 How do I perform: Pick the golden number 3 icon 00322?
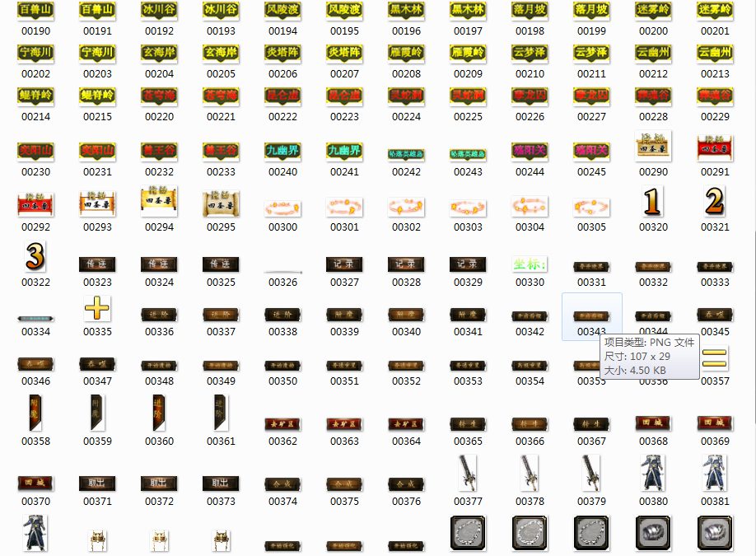pos(35,256)
